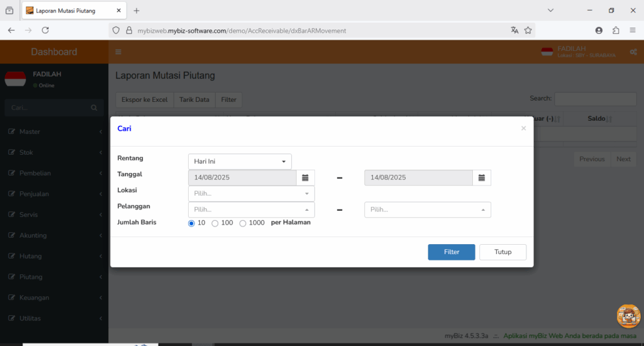Select 10 rows per page
The height and width of the screenshot is (346, 644).
[191, 223]
